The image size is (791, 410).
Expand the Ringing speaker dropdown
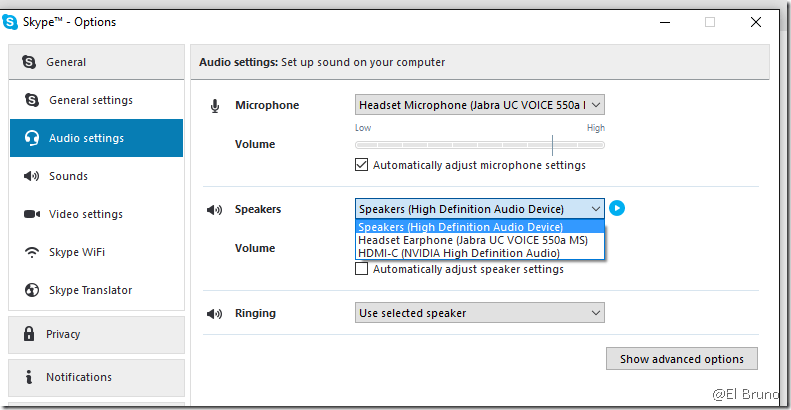click(480, 313)
